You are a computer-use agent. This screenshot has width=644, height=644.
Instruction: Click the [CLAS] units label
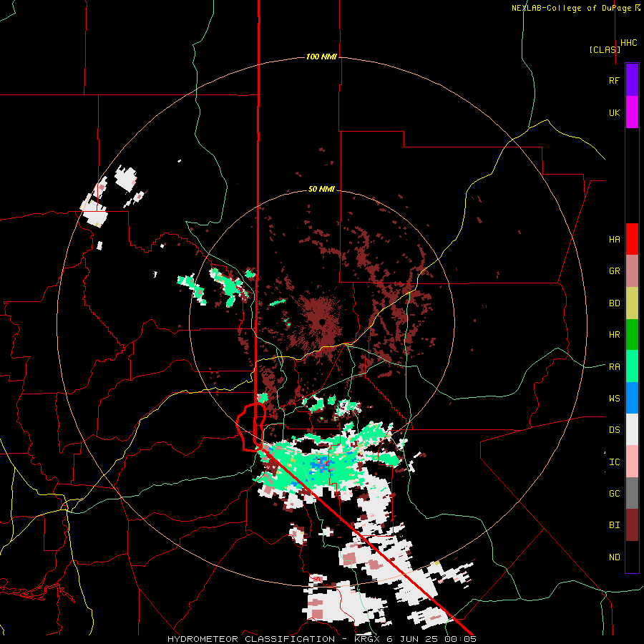click(x=605, y=49)
